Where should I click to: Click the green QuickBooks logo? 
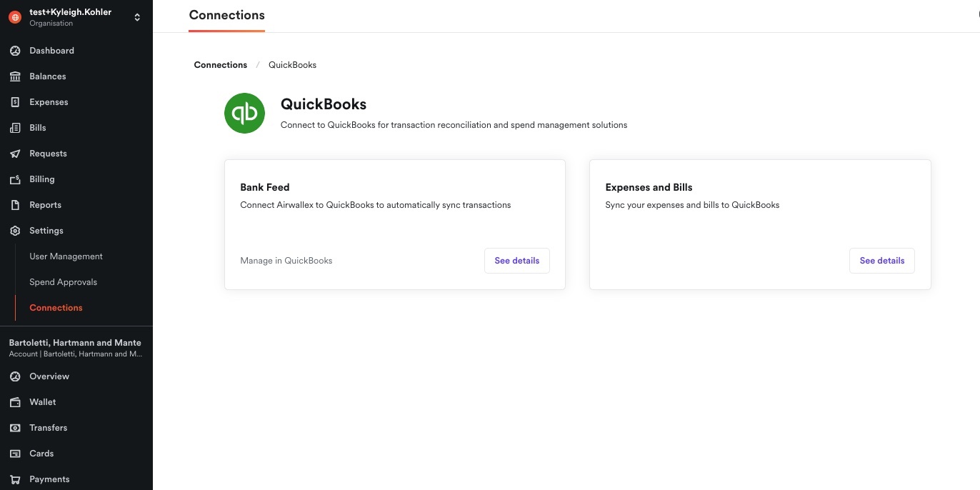244,113
